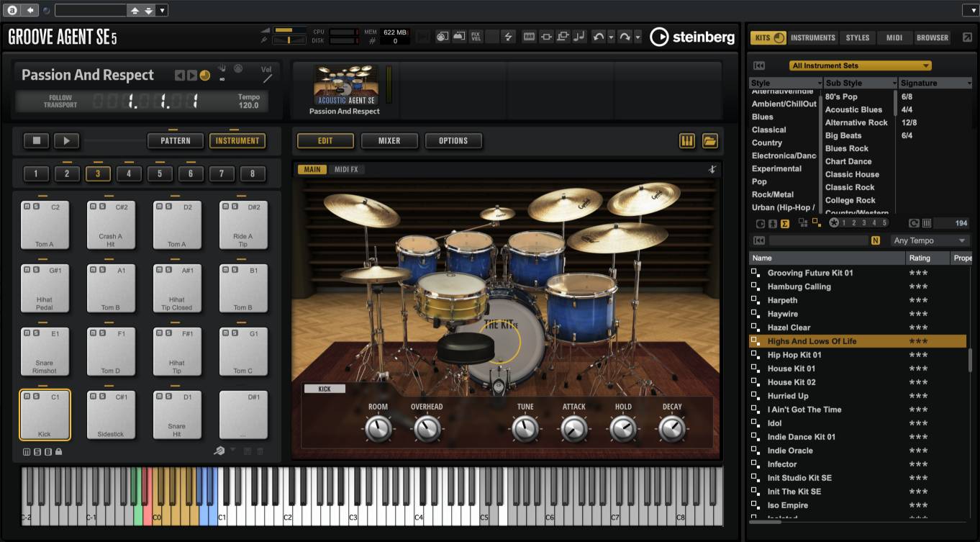Open the Any Tempo dropdown
The width and height of the screenshot is (980, 542).
930,240
